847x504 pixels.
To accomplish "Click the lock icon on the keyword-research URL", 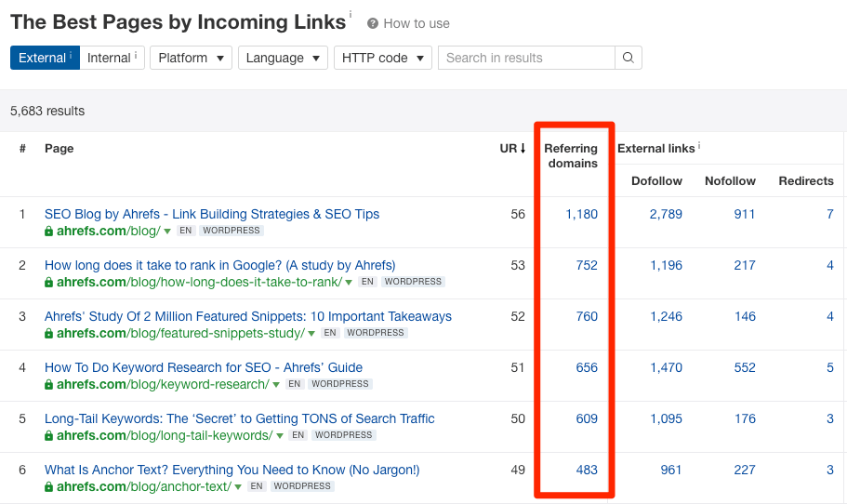I will [49, 384].
